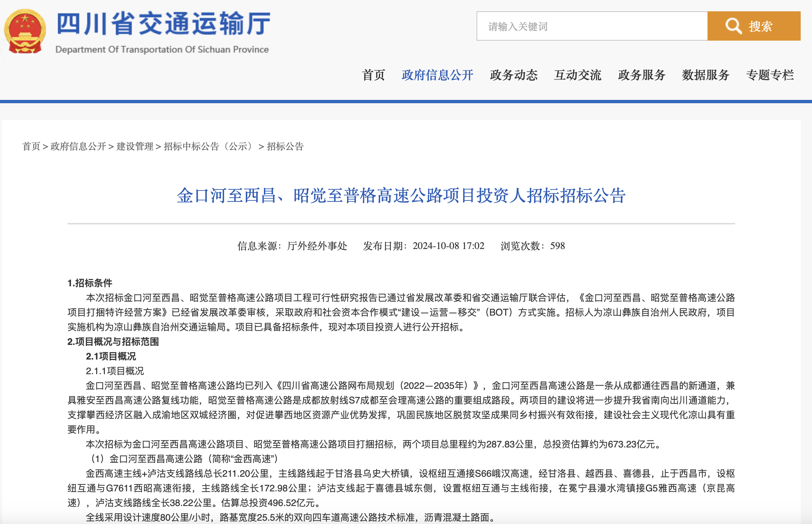
Task: Select the 政务服务 navigation item
Action: point(642,75)
